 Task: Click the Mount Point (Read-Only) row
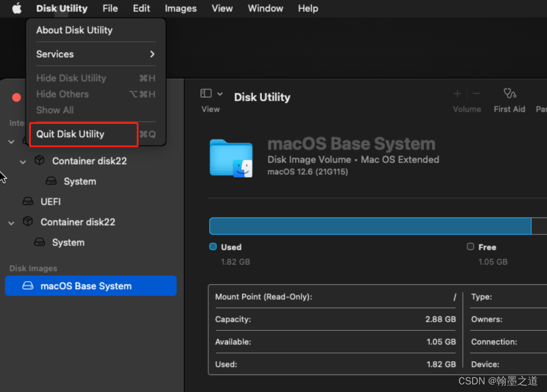click(336, 297)
